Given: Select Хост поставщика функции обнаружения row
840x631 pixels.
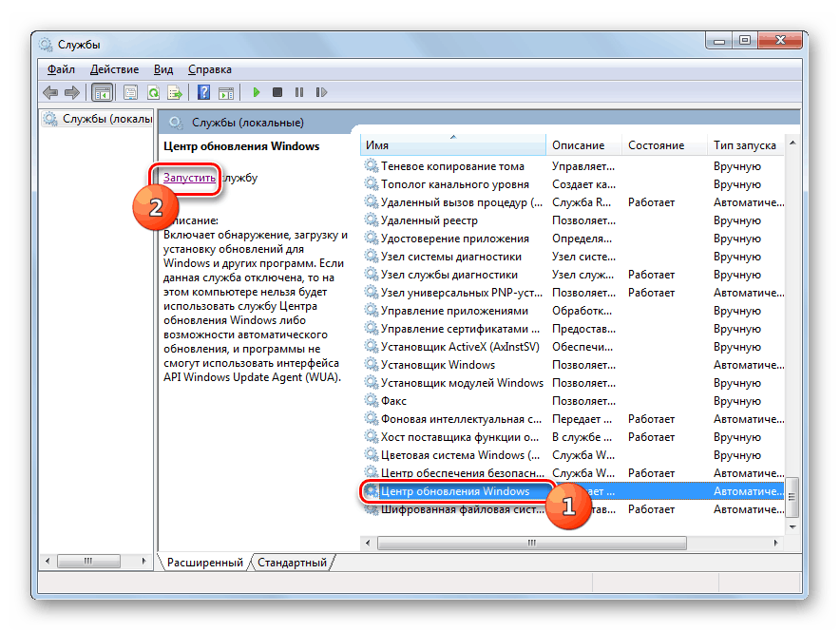Looking at the screenshot, I should [572, 437].
